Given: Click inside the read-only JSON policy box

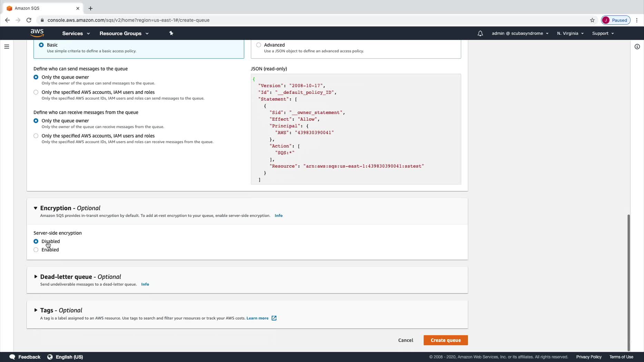Looking at the screenshot, I should coord(356,129).
